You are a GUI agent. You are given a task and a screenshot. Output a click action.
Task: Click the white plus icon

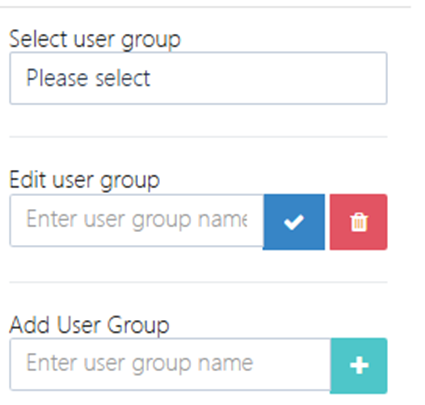[359, 366]
